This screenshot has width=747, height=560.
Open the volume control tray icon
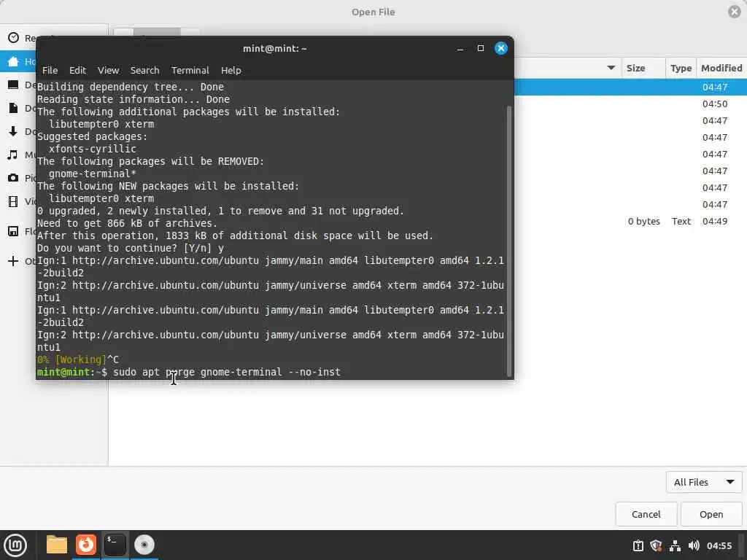[694, 545]
